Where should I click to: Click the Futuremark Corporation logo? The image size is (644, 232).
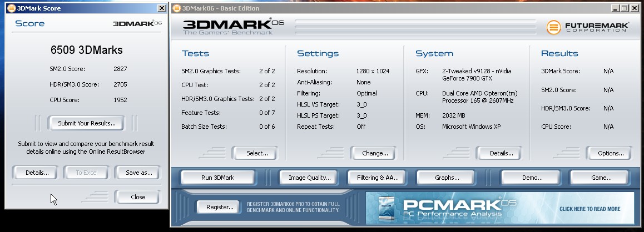pyautogui.click(x=587, y=27)
